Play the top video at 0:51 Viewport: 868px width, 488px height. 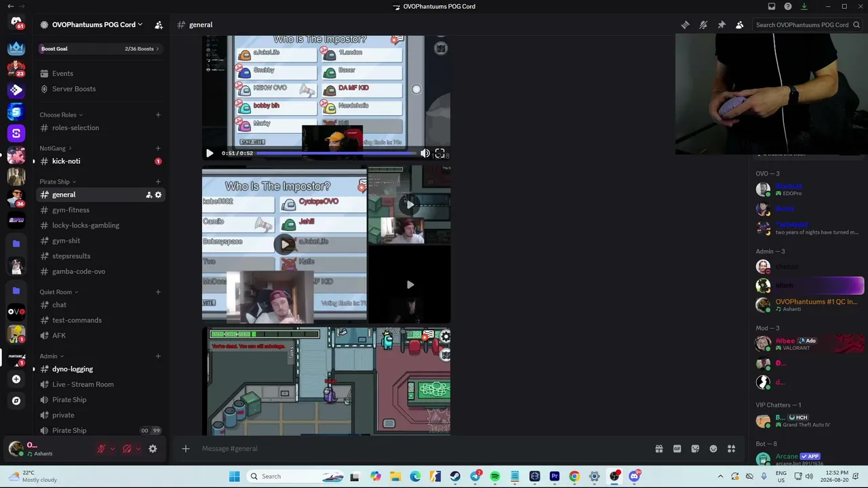click(210, 153)
